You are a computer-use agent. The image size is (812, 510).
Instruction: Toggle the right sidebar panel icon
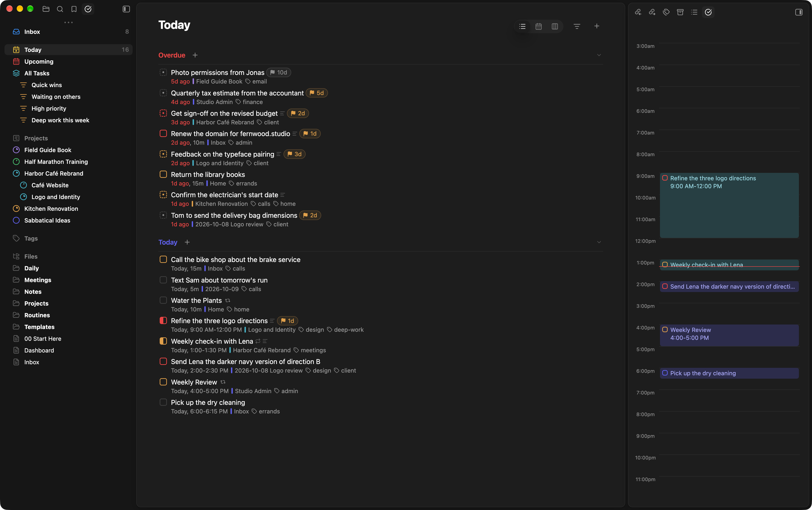(x=798, y=12)
